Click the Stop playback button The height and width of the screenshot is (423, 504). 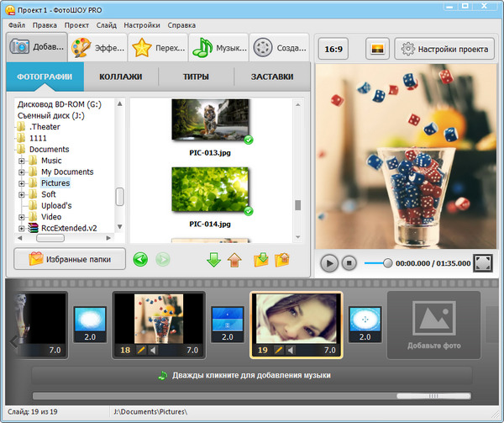point(349,263)
